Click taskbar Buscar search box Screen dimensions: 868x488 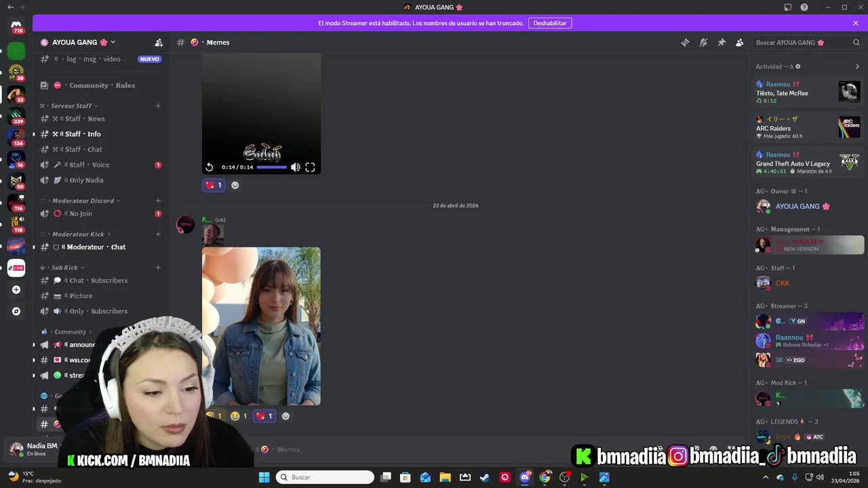click(x=325, y=477)
